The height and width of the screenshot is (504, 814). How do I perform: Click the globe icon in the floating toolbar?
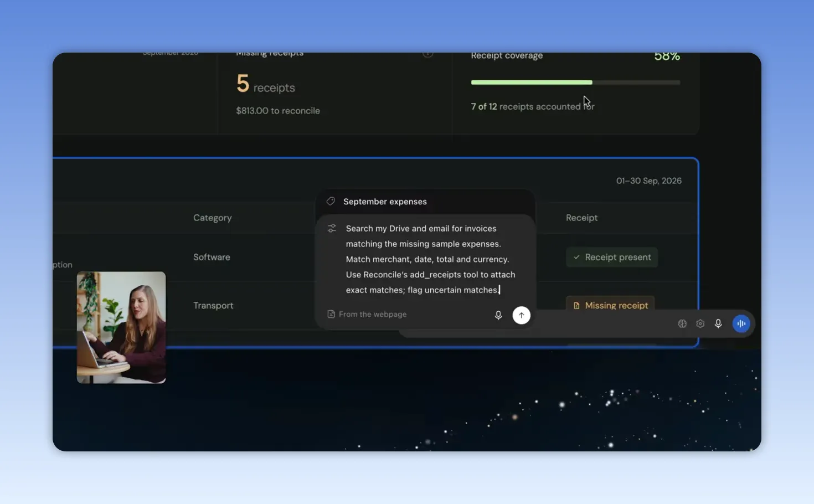click(682, 323)
